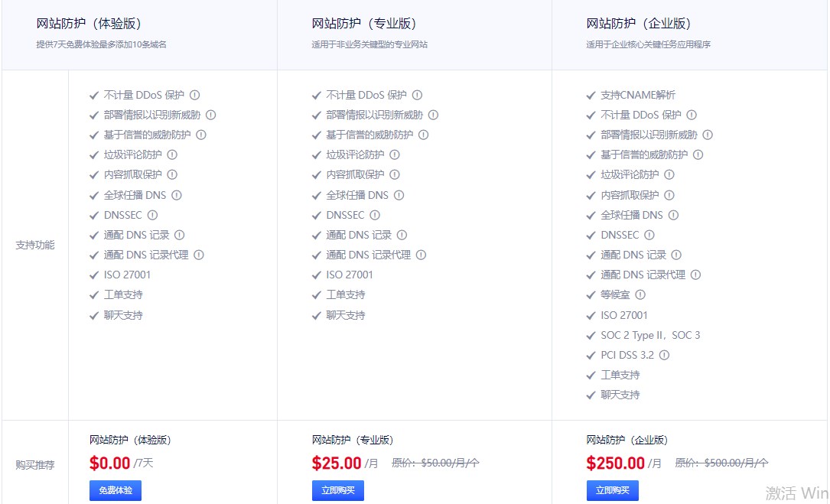830x504 pixels.
Task: Click info icon for 不计量 DDoS 保护 in trial plan
Action: 194,96
